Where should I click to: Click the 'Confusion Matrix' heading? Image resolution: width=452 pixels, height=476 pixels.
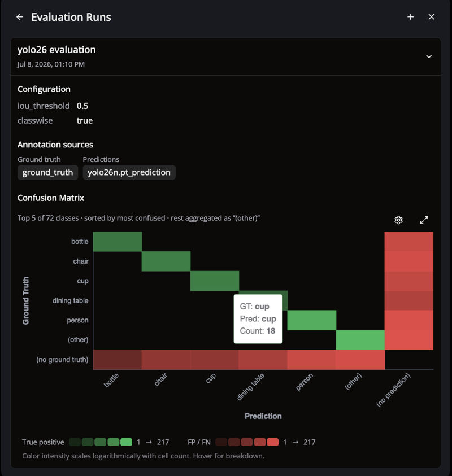pos(51,198)
